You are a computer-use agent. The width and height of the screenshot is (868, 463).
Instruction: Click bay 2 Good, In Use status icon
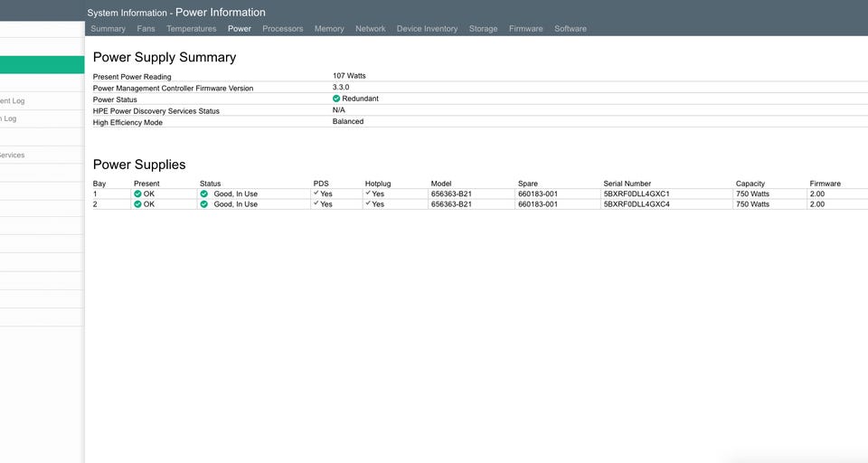[203, 204]
